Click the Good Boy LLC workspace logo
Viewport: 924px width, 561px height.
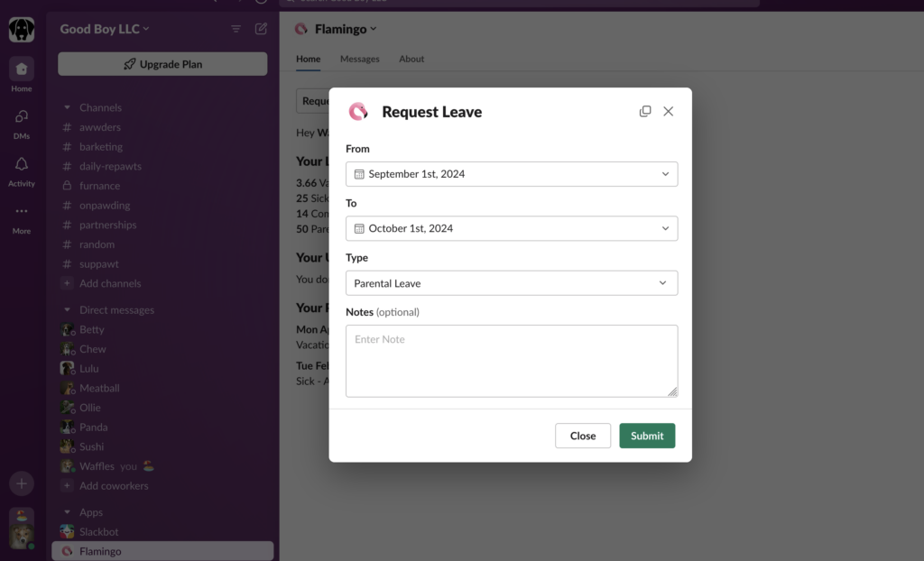click(22, 30)
